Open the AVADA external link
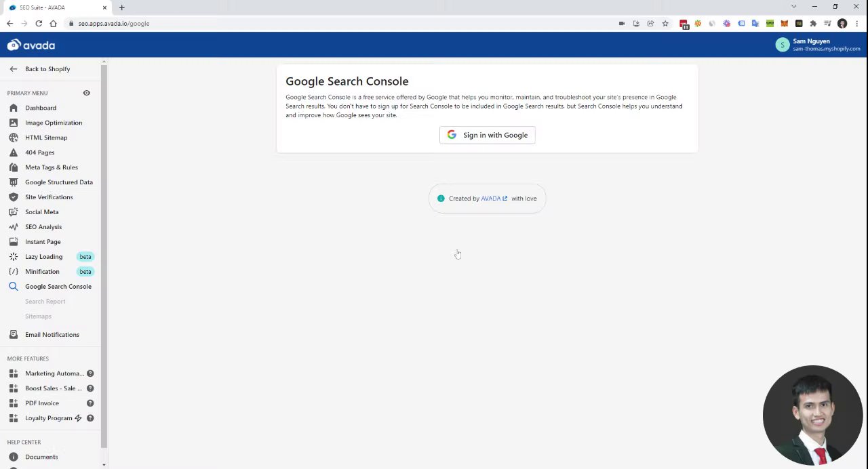This screenshot has height=469, width=868. tap(494, 199)
